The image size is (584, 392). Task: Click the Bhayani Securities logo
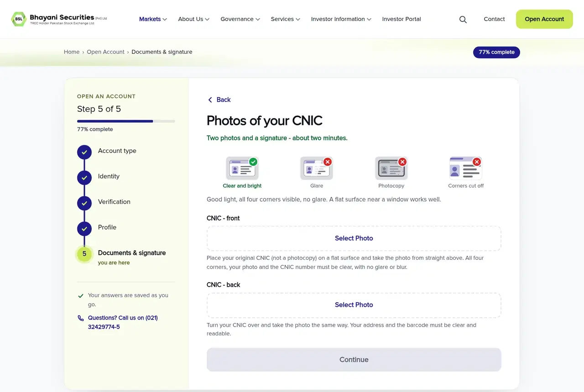tap(59, 19)
